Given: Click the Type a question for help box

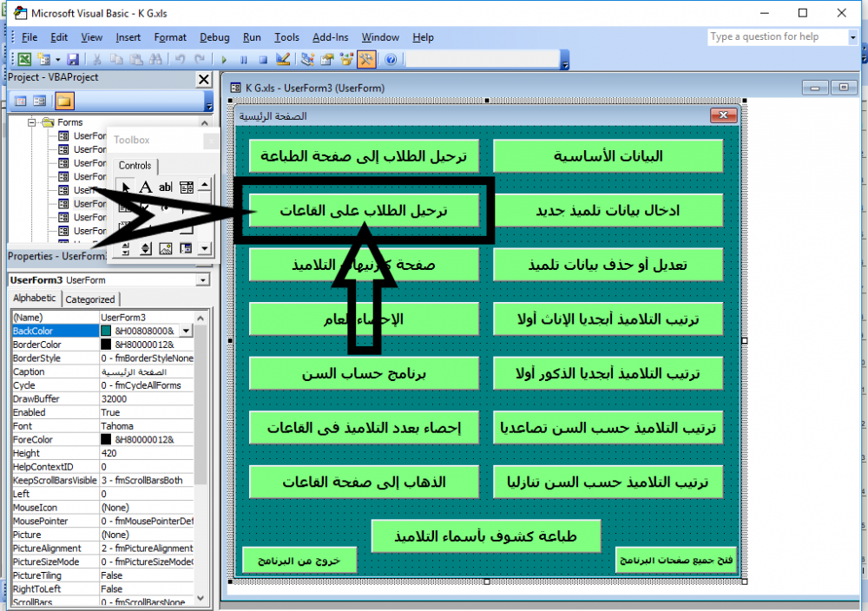Looking at the screenshot, I should coord(777,37).
